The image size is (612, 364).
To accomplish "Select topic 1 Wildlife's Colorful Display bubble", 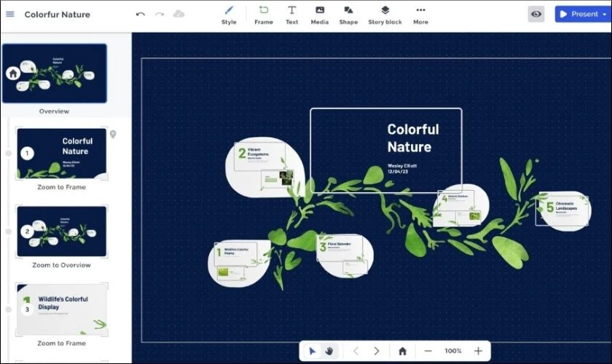I will 239,263.
